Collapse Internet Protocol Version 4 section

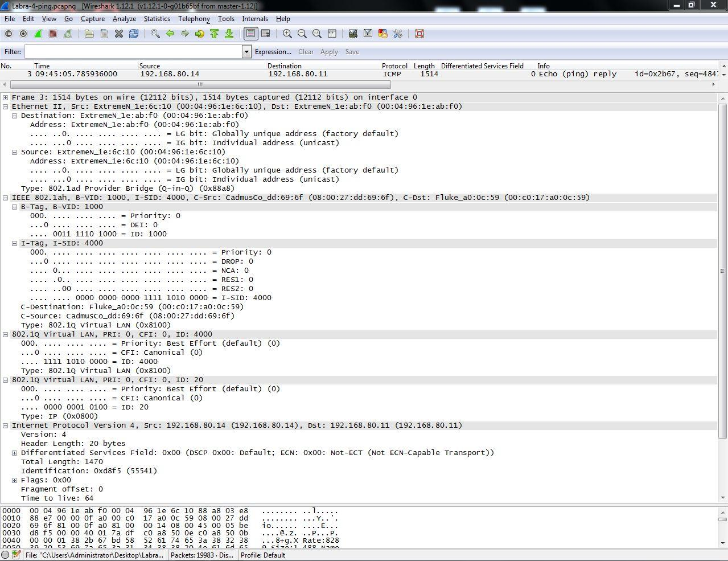(6, 425)
